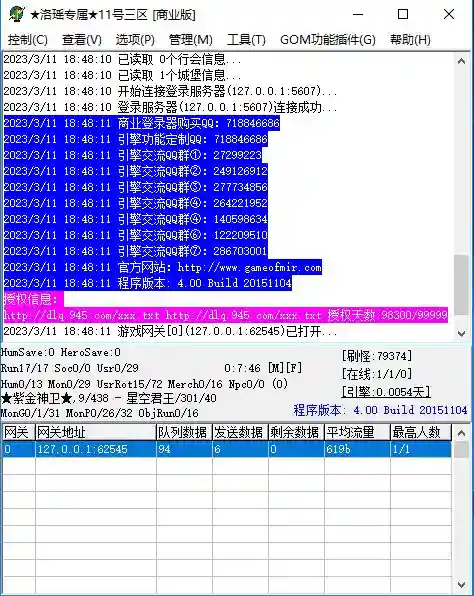Click the log line 登录服务器 连接成功
Viewport: 474px width, 596px height.
pyautogui.click(x=170, y=107)
